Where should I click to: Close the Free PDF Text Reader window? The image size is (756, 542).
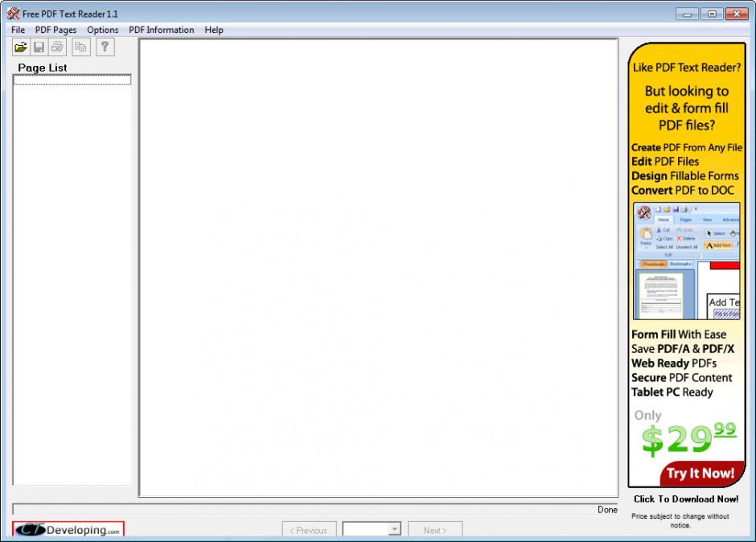point(737,14)
